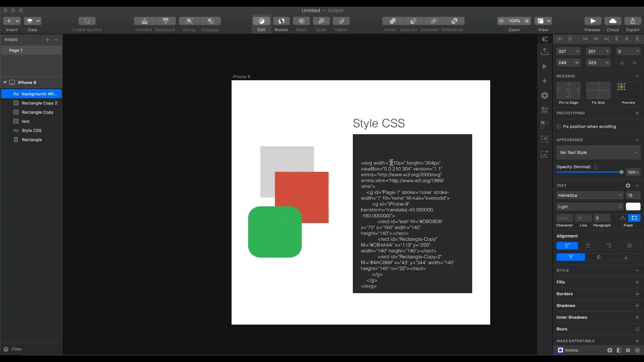Image resolution: width=644 pixels, height=362 pixels.
Task: Click the Create Symbol toolbar icon
Action: tap(87, 21)
